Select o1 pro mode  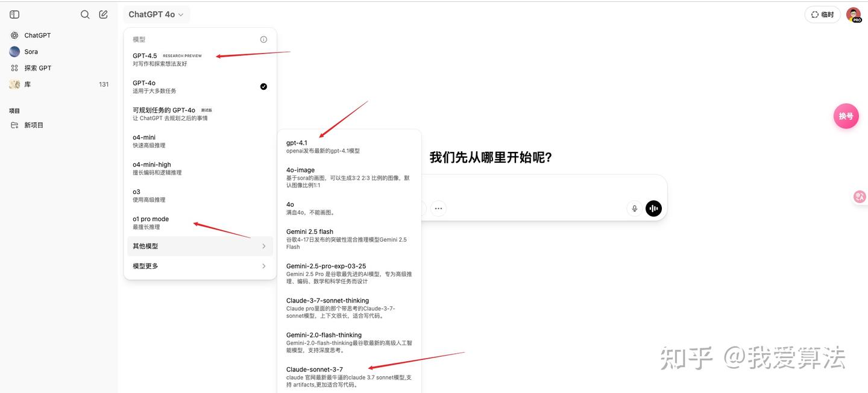point(200,222)
